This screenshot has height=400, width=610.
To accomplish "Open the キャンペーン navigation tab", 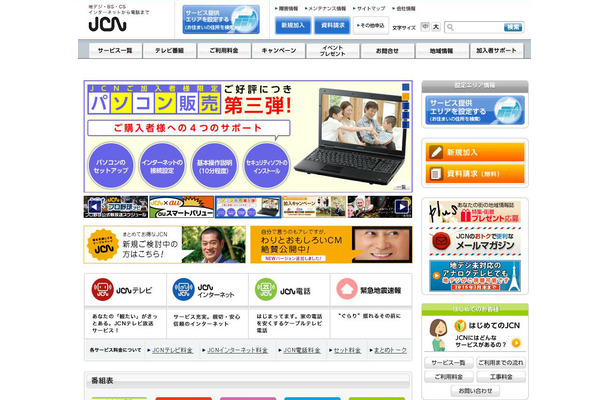I will point(279,51).
